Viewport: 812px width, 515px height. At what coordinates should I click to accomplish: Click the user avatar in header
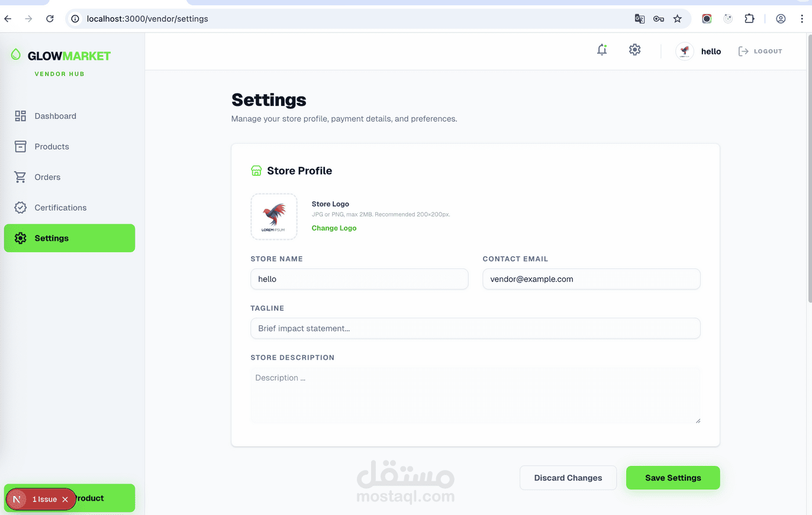(685, 51)
